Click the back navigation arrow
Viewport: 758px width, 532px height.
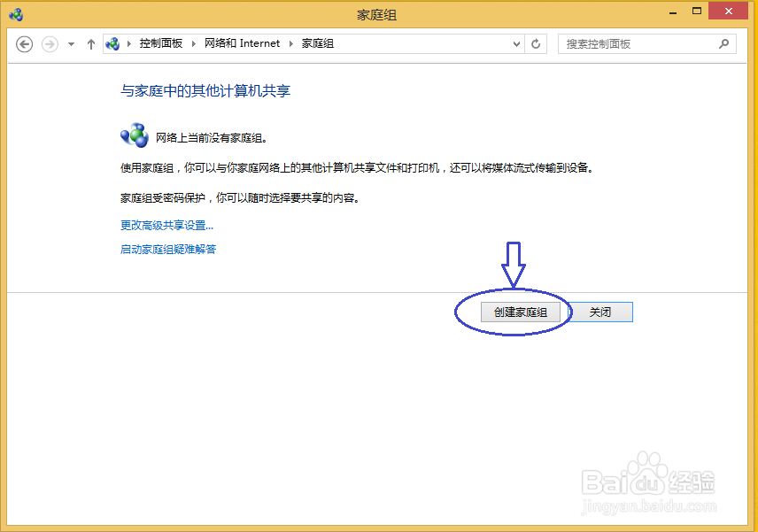coord(24,43)
